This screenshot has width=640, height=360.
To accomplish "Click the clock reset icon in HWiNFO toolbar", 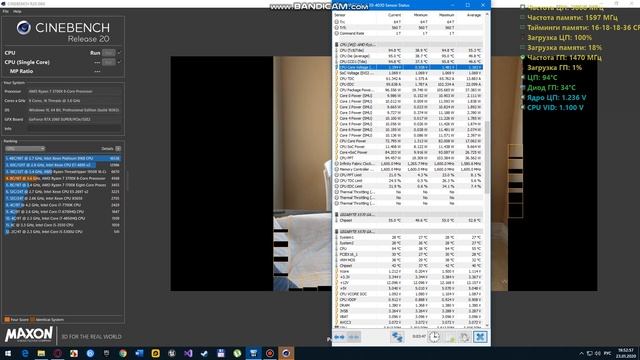I will click(434, 337).
